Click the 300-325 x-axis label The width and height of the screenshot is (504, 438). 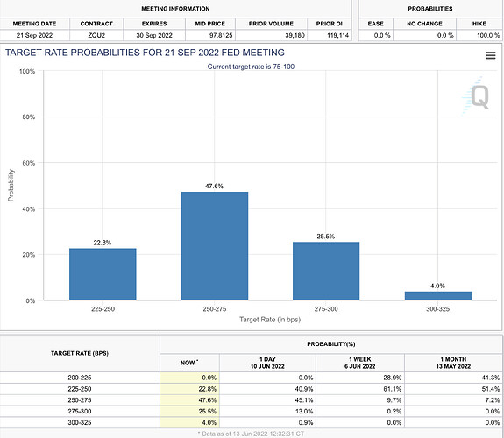click(x=437, y=309)
